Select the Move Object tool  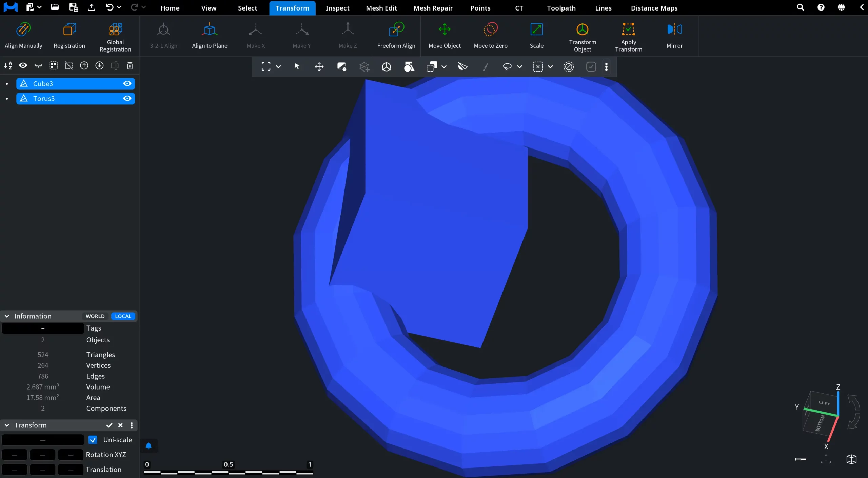(445, 36)
